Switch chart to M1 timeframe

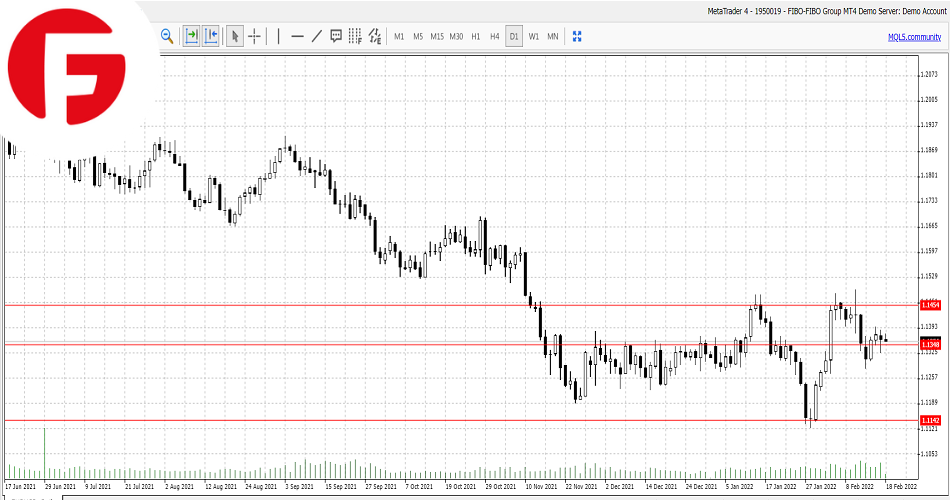[399, 37]
